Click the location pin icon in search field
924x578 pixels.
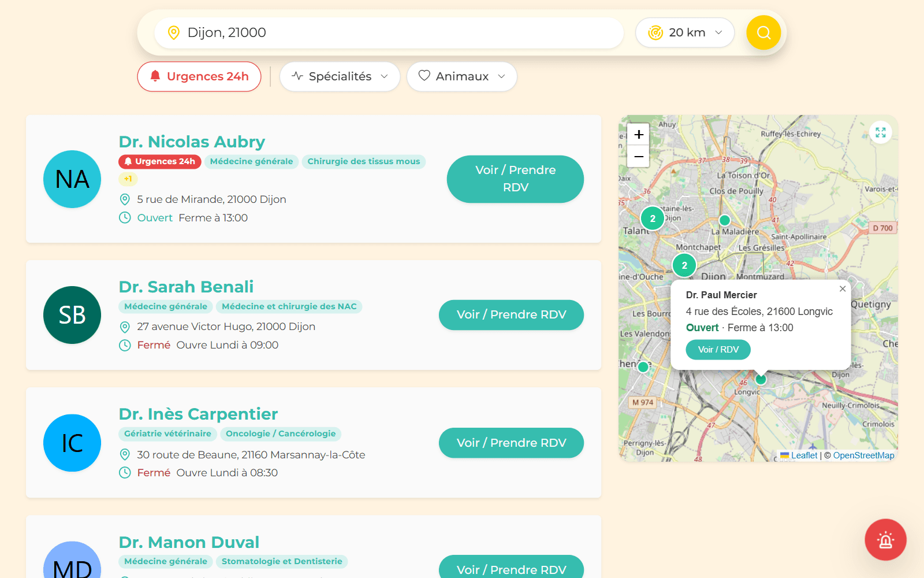pos(173,32)
